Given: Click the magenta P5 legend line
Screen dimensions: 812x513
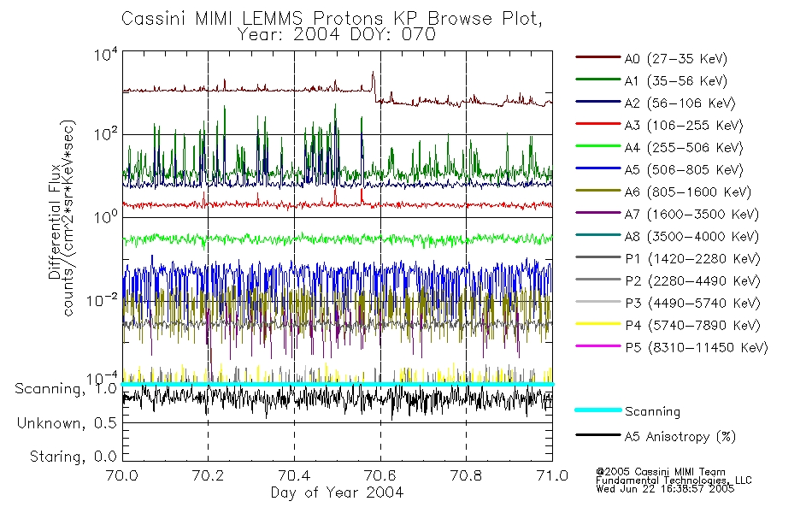Looking at the screenshot, I should click(x=598, y=346).
